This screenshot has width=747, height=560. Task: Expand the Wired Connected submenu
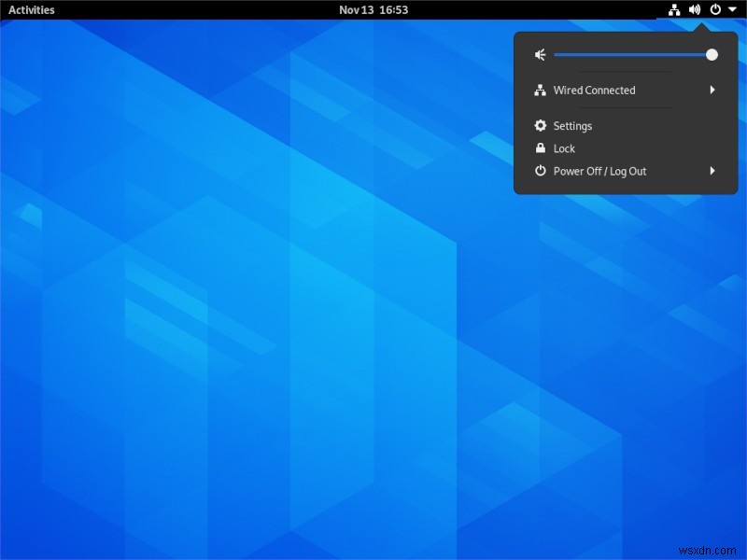[713, 90]
